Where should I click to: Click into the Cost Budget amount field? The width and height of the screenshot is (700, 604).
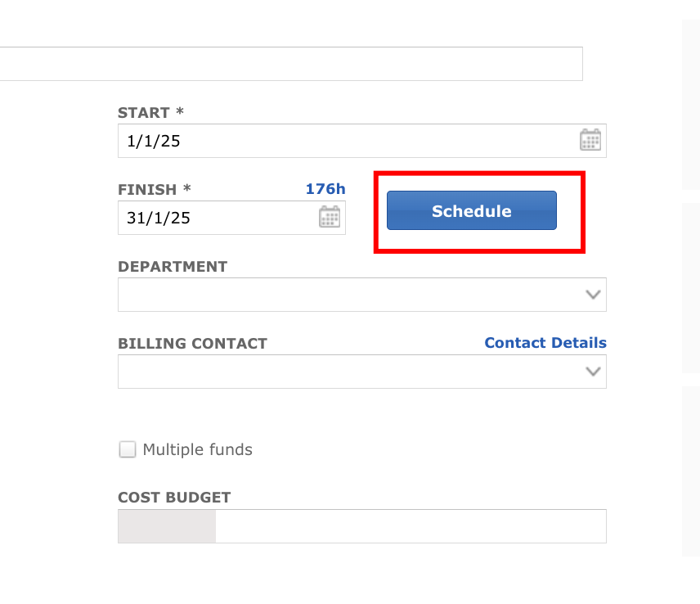point(411,526)
